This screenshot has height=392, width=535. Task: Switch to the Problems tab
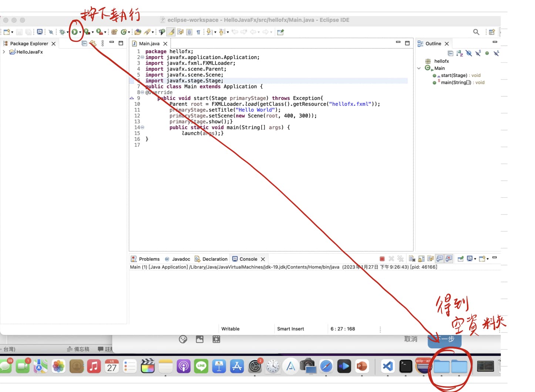coord(149,259)
